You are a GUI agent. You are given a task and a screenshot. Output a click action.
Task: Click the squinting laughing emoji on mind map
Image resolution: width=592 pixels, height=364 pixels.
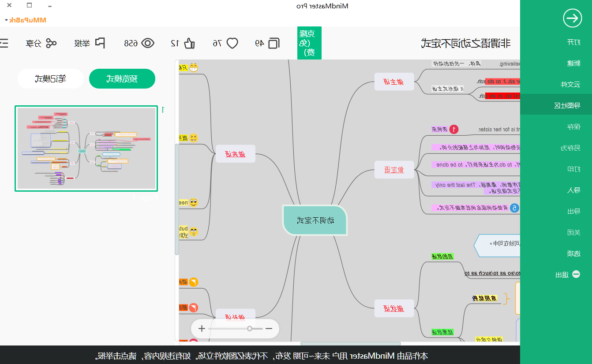click(194, 138)
